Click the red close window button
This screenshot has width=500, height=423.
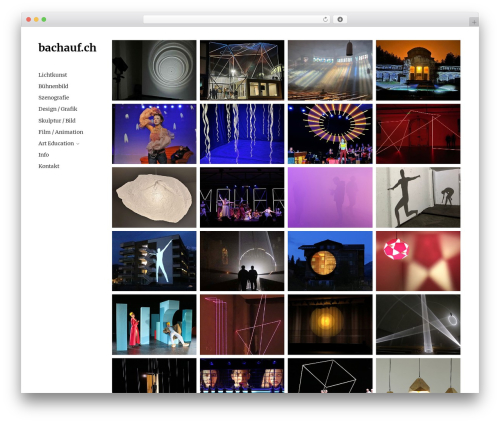tap(29, 19)
